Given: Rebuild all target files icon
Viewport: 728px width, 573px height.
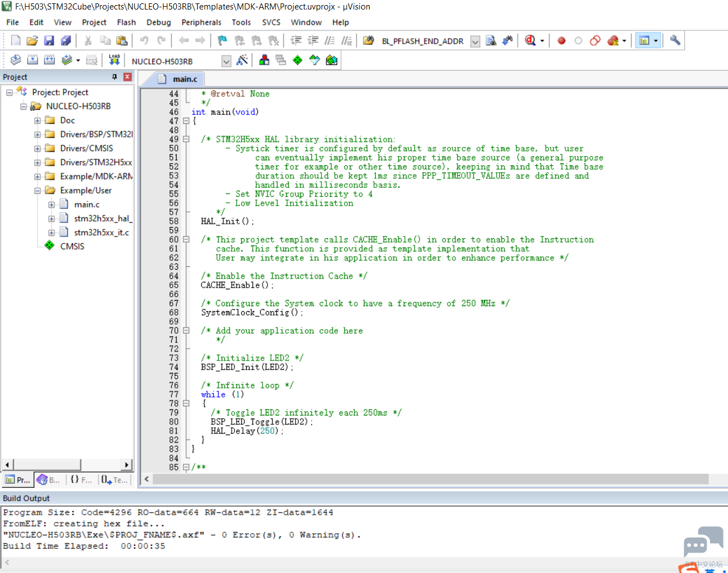Looking at the screenshot, I should 49,60.
